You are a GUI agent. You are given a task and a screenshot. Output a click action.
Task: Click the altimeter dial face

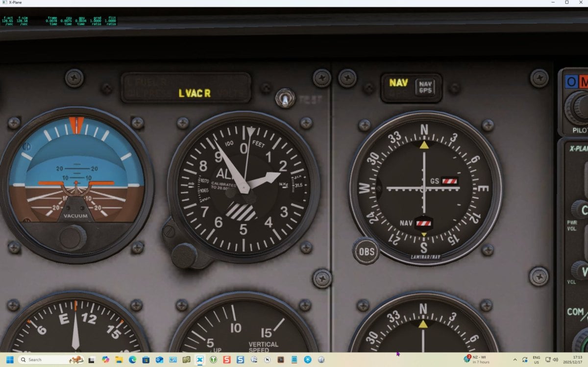pos(244,187)
